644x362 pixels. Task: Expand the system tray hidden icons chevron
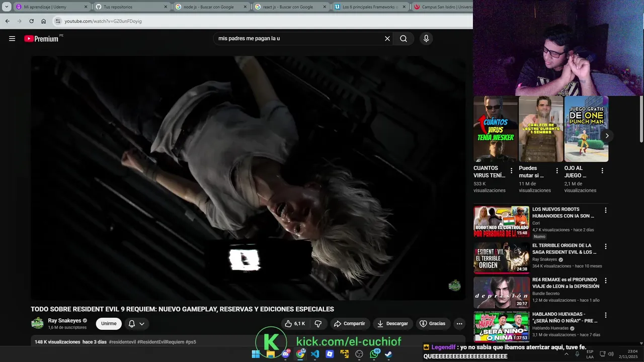click(567, 354)
